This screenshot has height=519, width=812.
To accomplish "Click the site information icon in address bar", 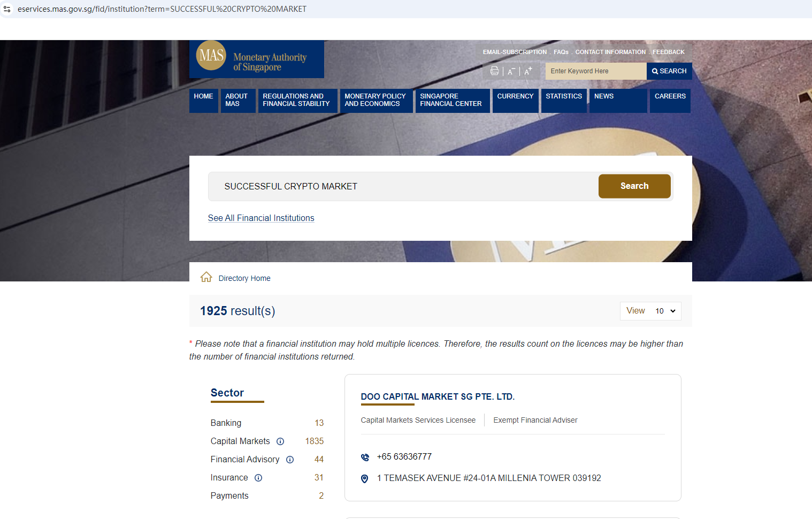I will tap(7, 9).
